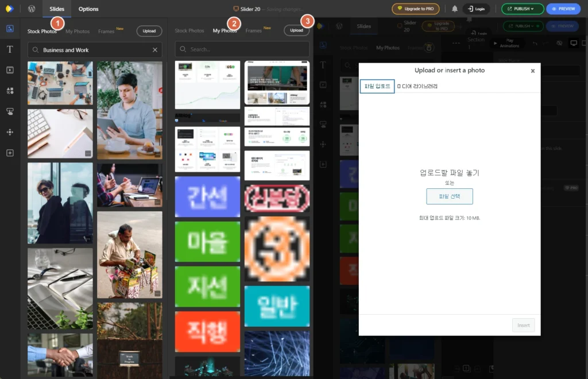
Task: Select the handshake stock photo
Action: pos(60,355)
